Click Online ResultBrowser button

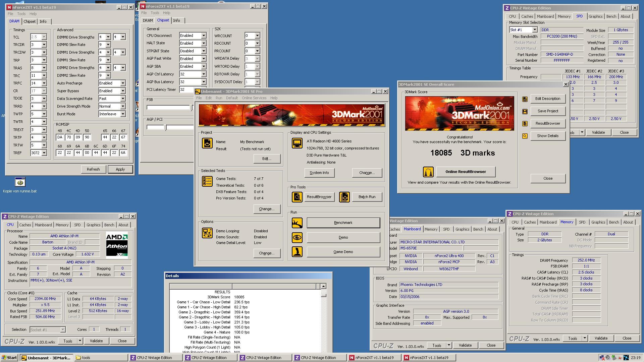[466, 172]
